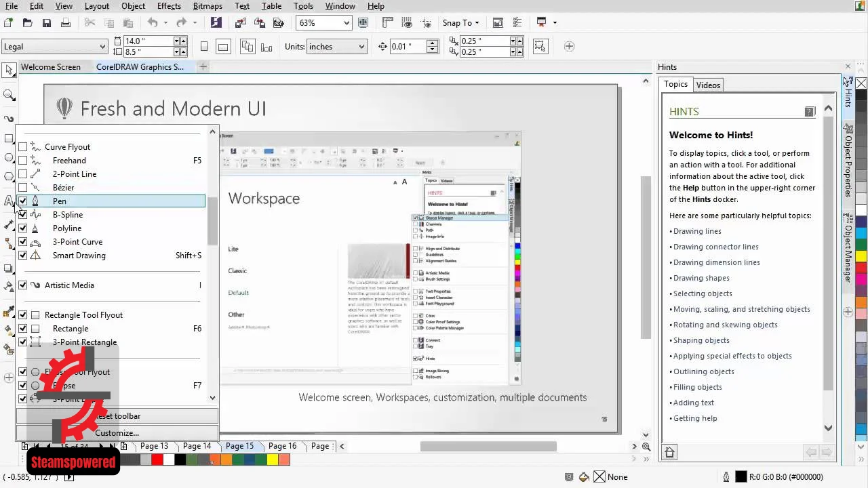This screenshot has width=868, height=488.
Task: Click the Import icon
Action: coord(241,22)
